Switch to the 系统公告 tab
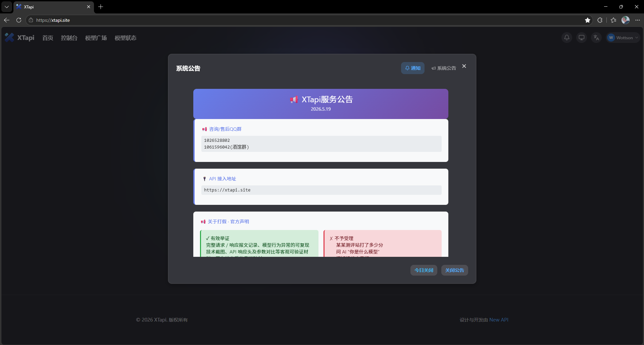 [444, 68]
